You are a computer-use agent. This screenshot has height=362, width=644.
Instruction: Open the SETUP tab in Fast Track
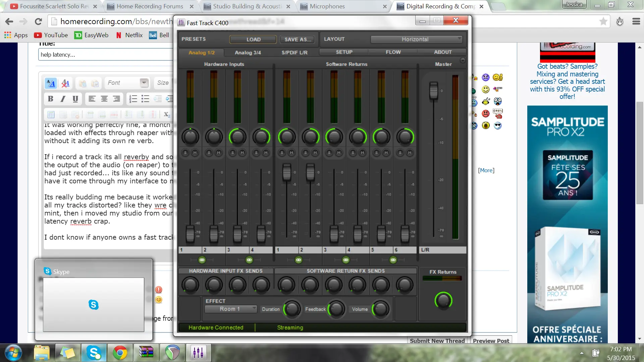pyautogui.click(x=344, y=52)
